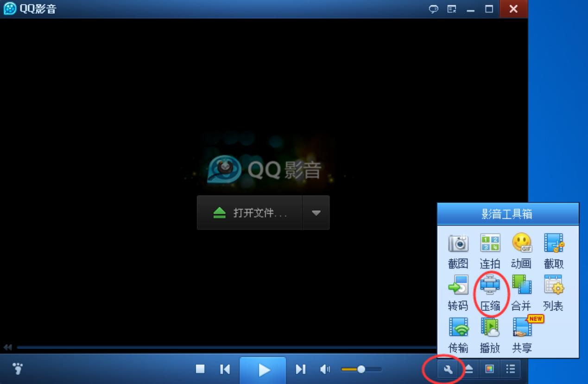Adjust the volume slider

(361, 369)
